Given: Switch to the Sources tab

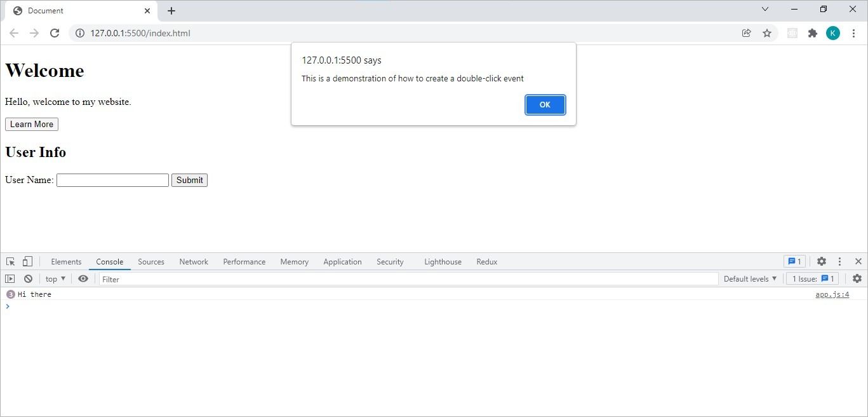Looking at the screenshot, I should 151,262.
